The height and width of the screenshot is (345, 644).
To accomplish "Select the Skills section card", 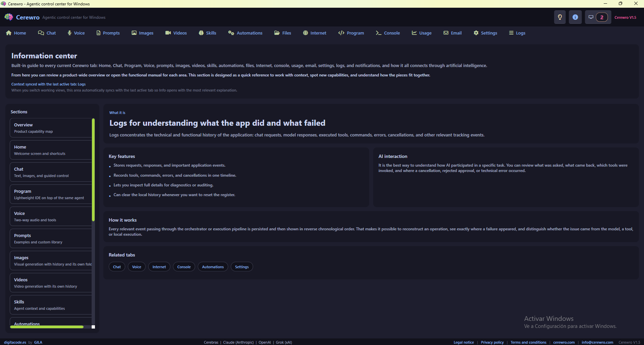I will (x=51, y=305).
